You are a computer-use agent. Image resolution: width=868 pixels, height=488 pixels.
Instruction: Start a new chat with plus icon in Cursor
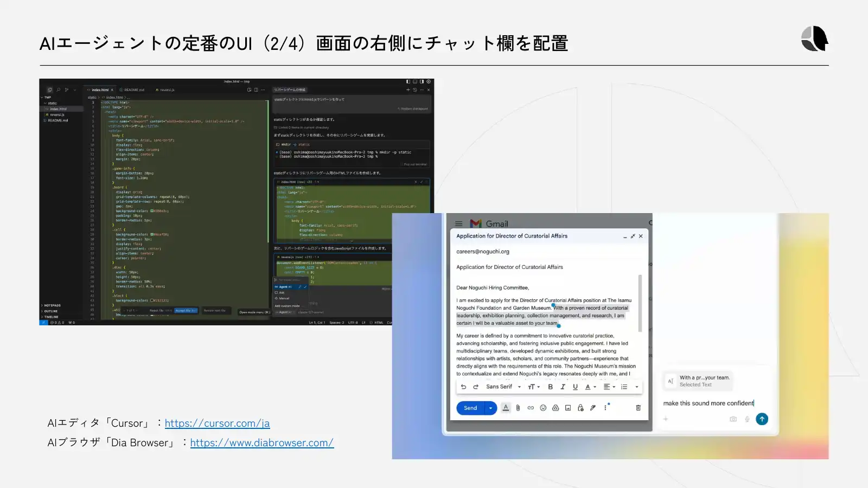(408, 90)
